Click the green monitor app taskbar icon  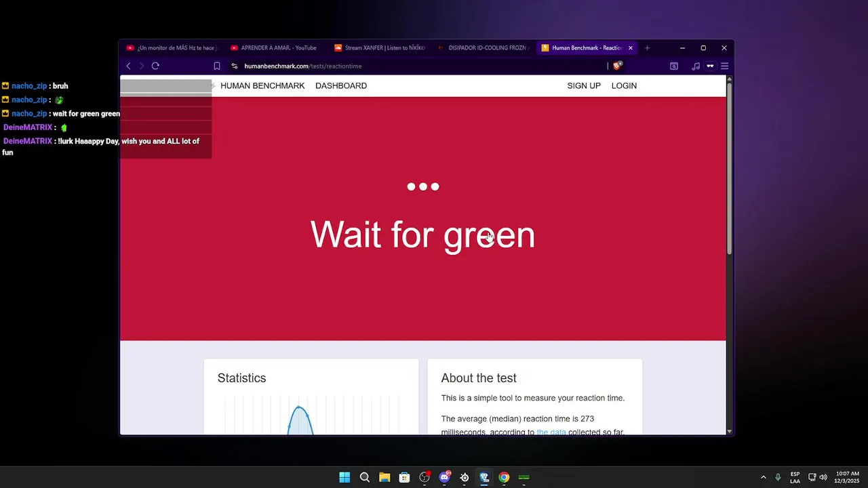tap(524, 477)
